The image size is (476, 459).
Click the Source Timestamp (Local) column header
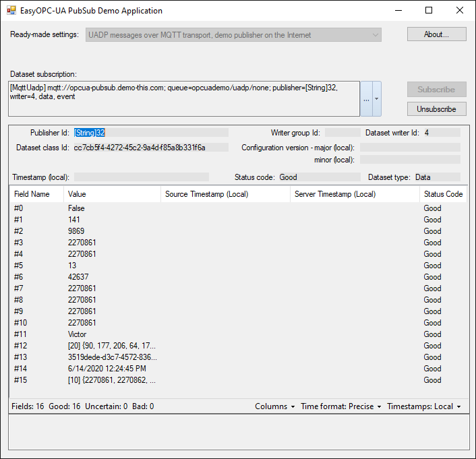click(225, 194)
